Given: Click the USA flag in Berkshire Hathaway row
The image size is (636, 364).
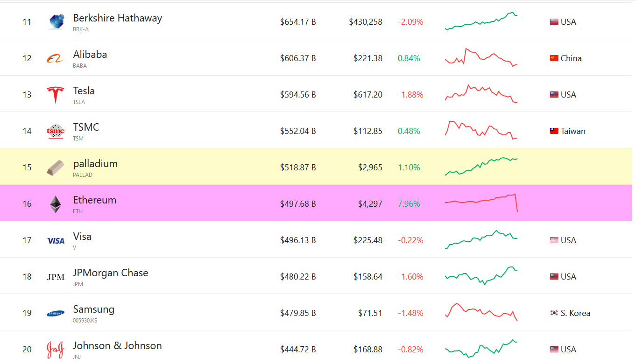Looking at the screenshot, I should coord(554,21).
